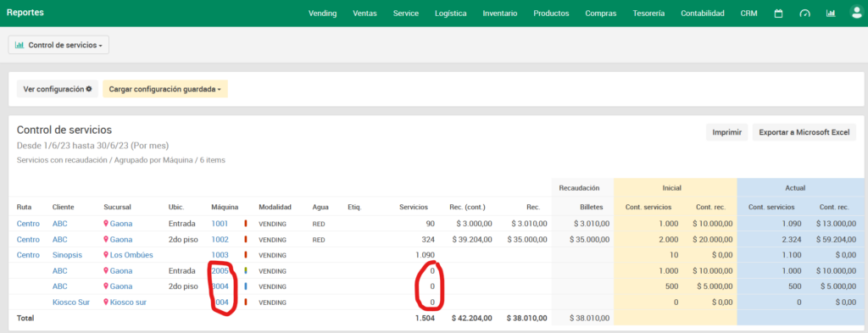The width and height of the screenshot is (868, 333).
Task: Click the map pin in machine 1002 row
Action: click(x=106, y=240)
